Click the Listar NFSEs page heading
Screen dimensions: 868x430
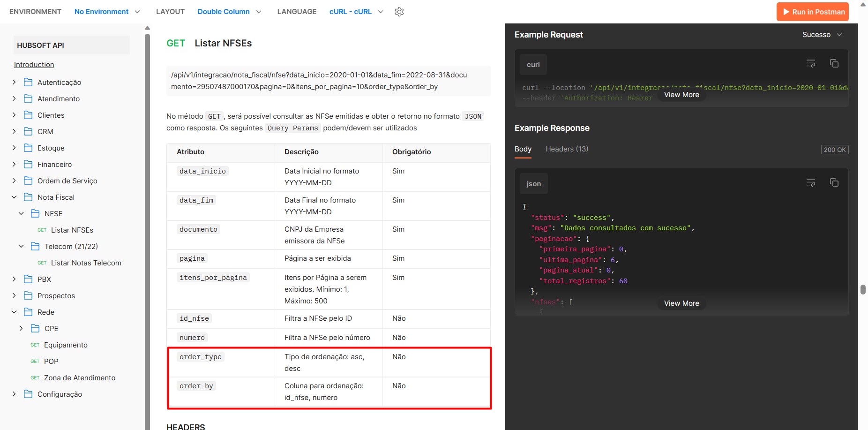[x=223, y=43]
